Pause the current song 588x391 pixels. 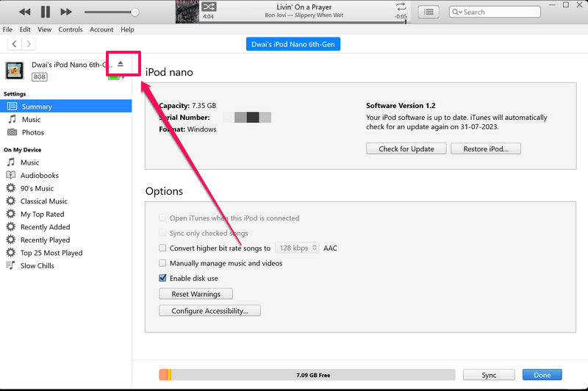pyautogui.click(x=46, y=12)
